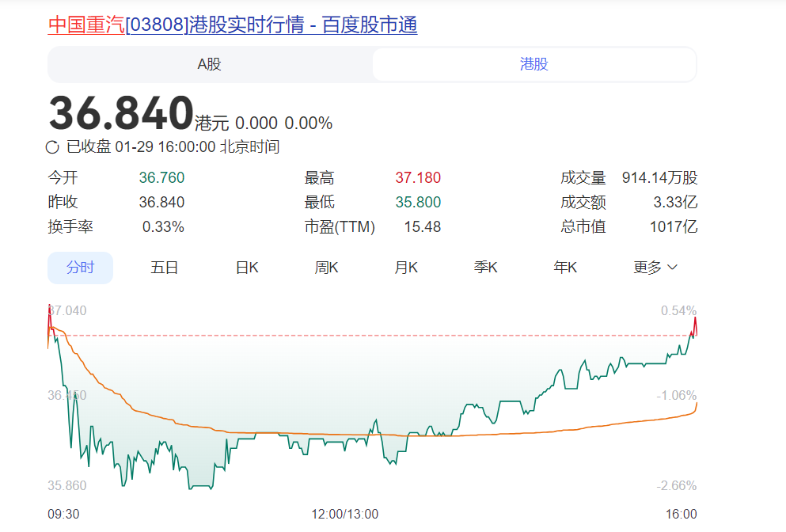Switch to 季K chart period

(x=485, y=268)
